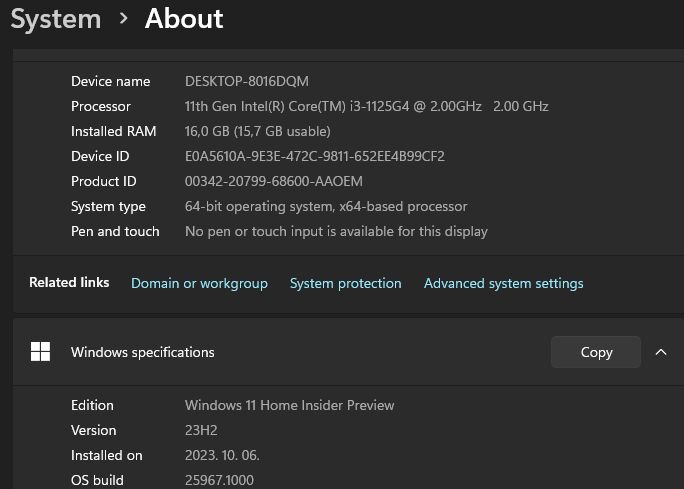Click the Version label
Viewport: 684px width, 489px height.
coord(93,431)
